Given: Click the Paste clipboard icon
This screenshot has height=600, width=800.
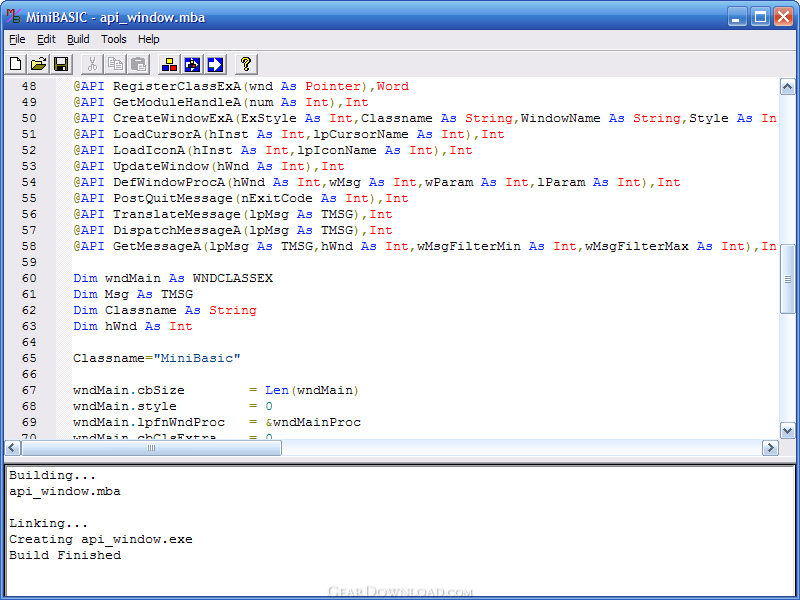Looking at the screenshot, I should coord(138,65).
